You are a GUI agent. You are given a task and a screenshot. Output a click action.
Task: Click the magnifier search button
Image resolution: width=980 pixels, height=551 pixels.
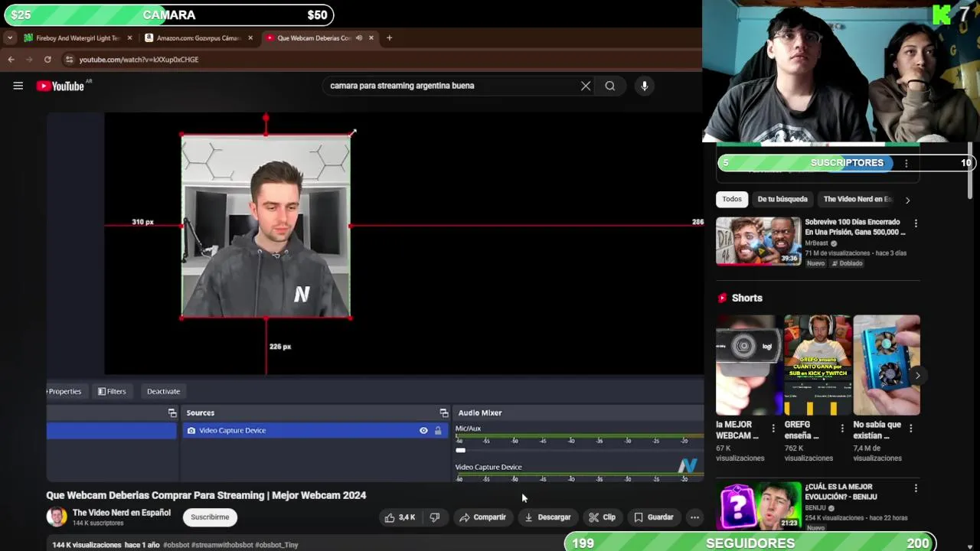tap(610, 86)
